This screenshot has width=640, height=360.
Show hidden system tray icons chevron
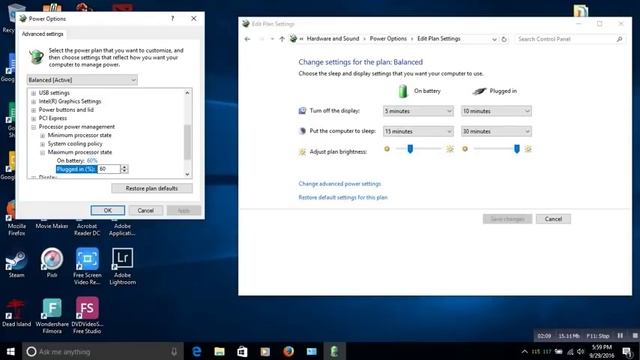click(x=524, y=351)
